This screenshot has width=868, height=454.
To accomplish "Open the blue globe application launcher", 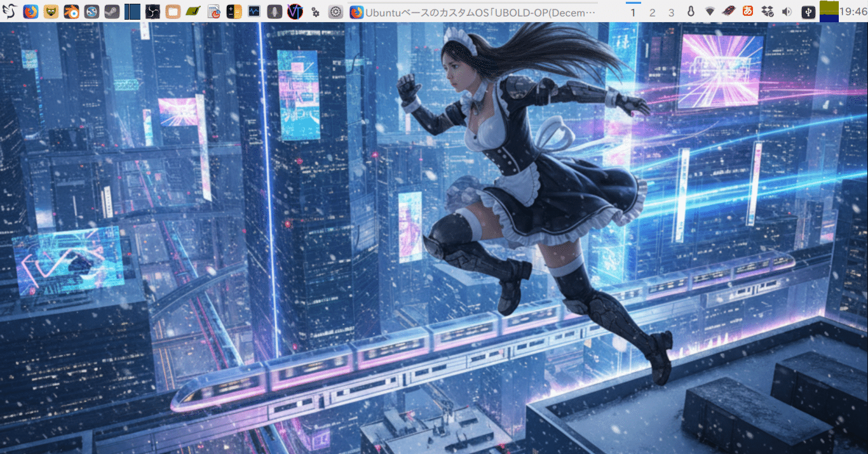I will 92,11.
